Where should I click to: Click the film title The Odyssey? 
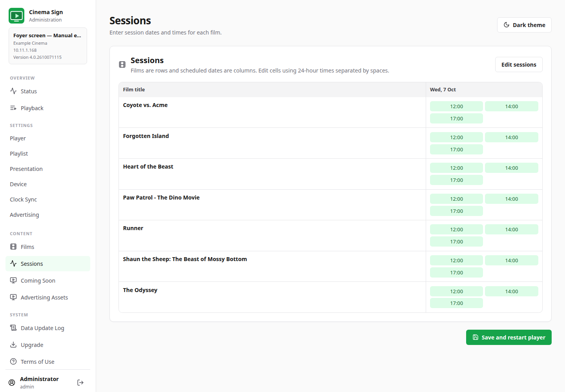point(140,290)
